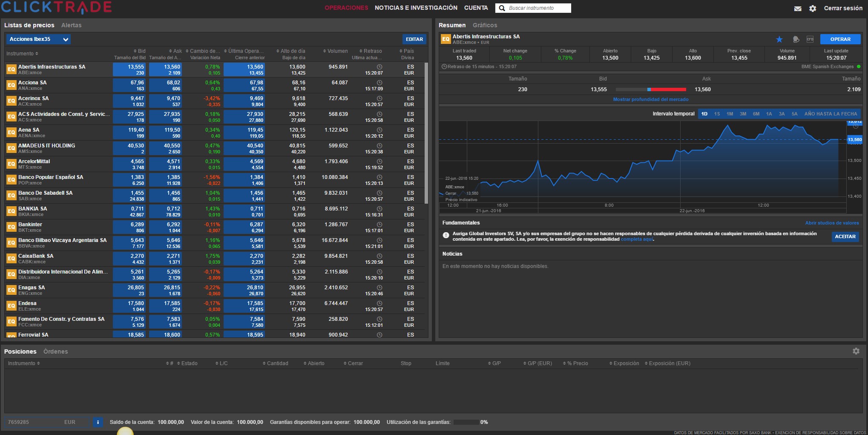Image resolution: width=868 pixels, height=435 pixels.
Task: Select the 5A time interval
Action: pos(795,114)
